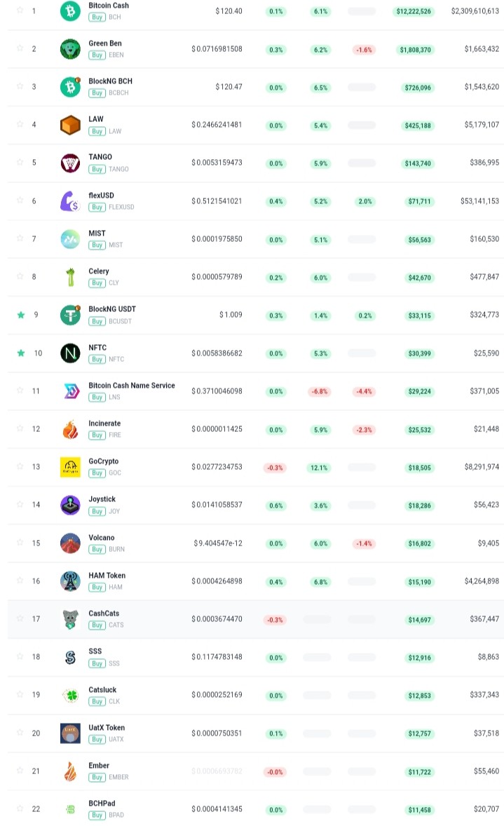This screenshot has height=826, width=504.
Task: Favorite Bitcoin Cash with star
Action: point(20,10)
